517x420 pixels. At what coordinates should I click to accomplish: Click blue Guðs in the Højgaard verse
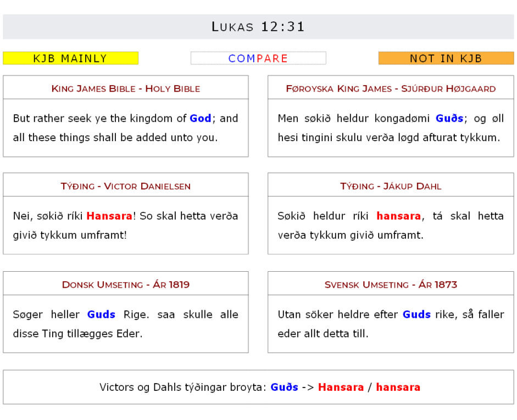click(449, 118)
